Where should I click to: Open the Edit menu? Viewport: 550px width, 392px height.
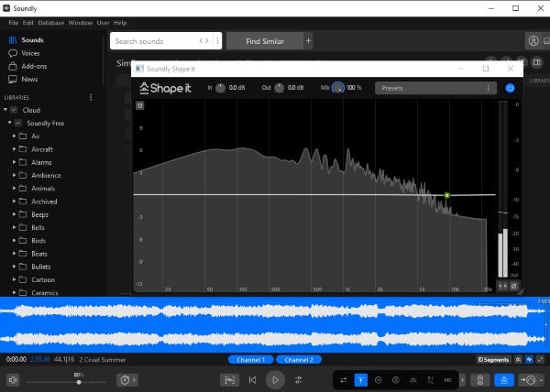point(28,23)
